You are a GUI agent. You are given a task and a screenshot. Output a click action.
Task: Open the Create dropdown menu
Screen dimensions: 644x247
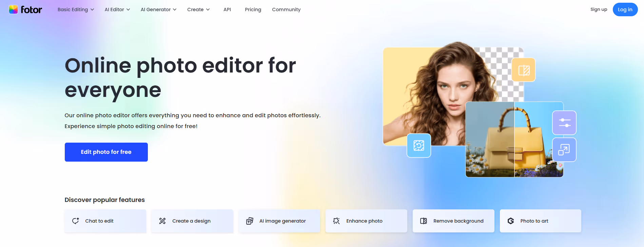(198, 9)
